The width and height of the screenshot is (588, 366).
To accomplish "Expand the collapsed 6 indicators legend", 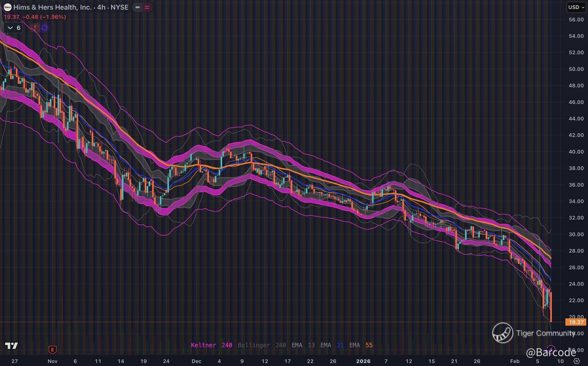I will [13, 28].
